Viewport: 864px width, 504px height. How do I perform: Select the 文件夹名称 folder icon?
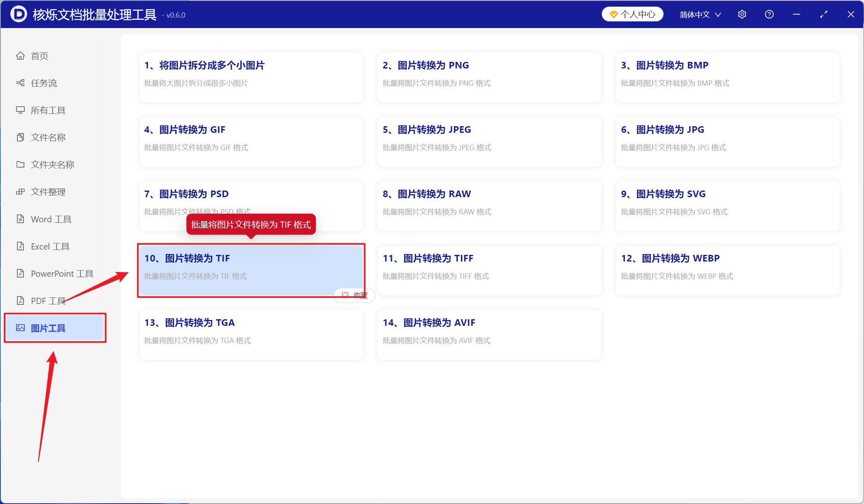[x=20, y=165]
